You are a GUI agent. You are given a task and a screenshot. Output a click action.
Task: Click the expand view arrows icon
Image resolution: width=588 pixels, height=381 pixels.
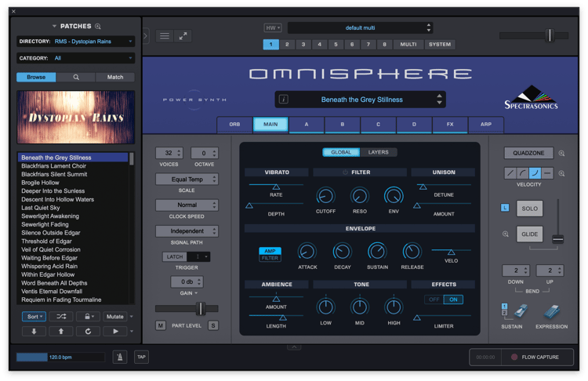point(183,36)
